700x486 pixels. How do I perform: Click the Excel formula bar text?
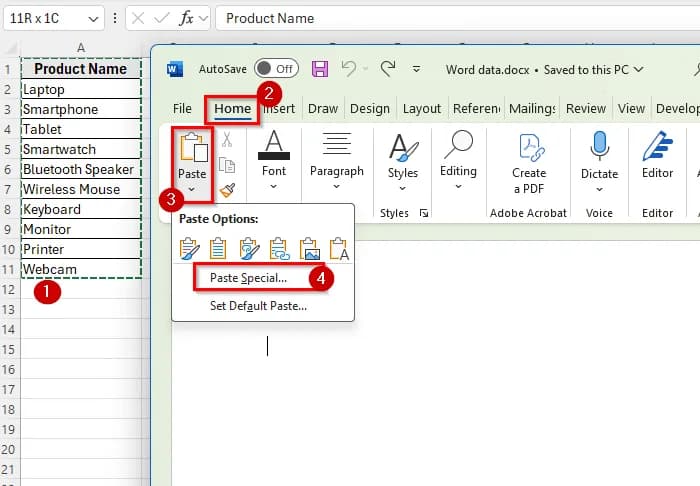click(x=270, y=18)
